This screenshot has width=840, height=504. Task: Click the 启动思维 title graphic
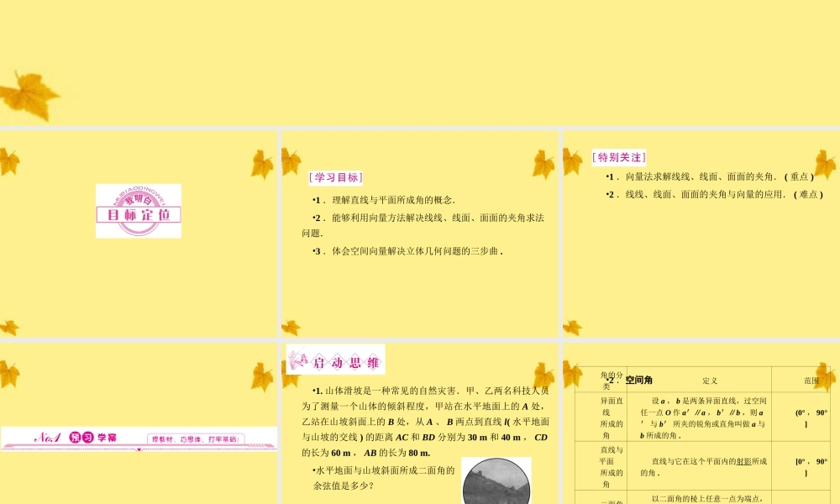[x=336, y=360]
